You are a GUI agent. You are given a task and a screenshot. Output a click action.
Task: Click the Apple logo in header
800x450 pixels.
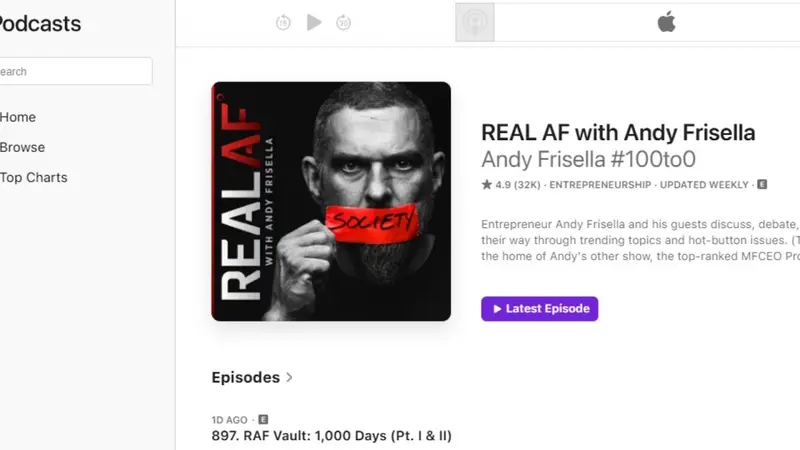click(666, 22)
